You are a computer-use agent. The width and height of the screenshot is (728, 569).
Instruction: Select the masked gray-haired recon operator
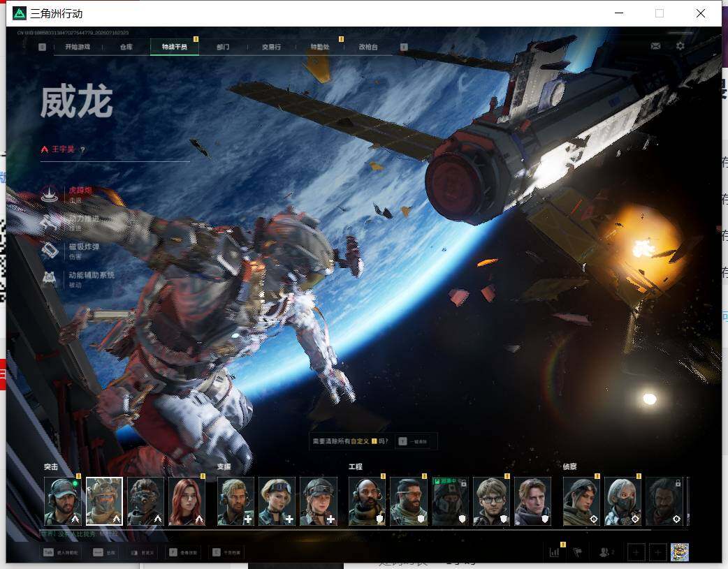click(x=623, y=501)
